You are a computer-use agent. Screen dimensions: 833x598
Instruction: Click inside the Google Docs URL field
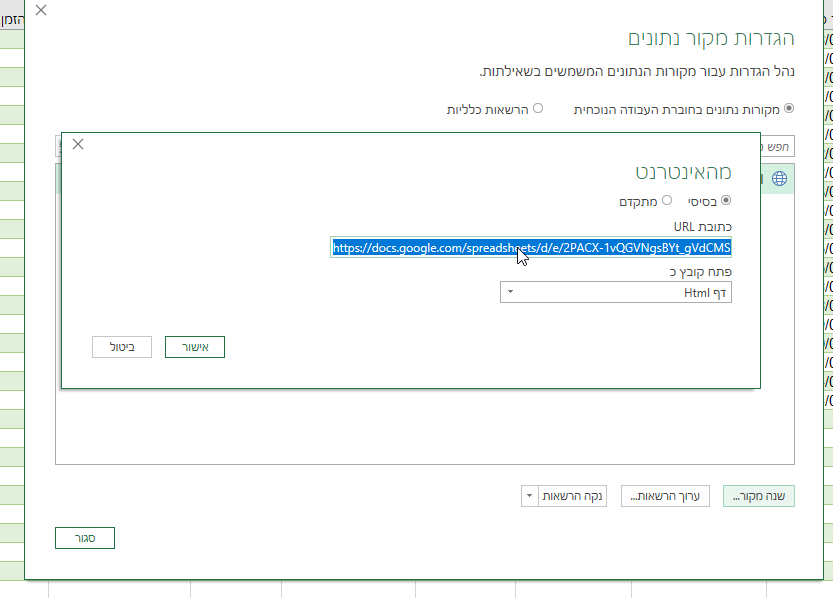click(531, 247)
